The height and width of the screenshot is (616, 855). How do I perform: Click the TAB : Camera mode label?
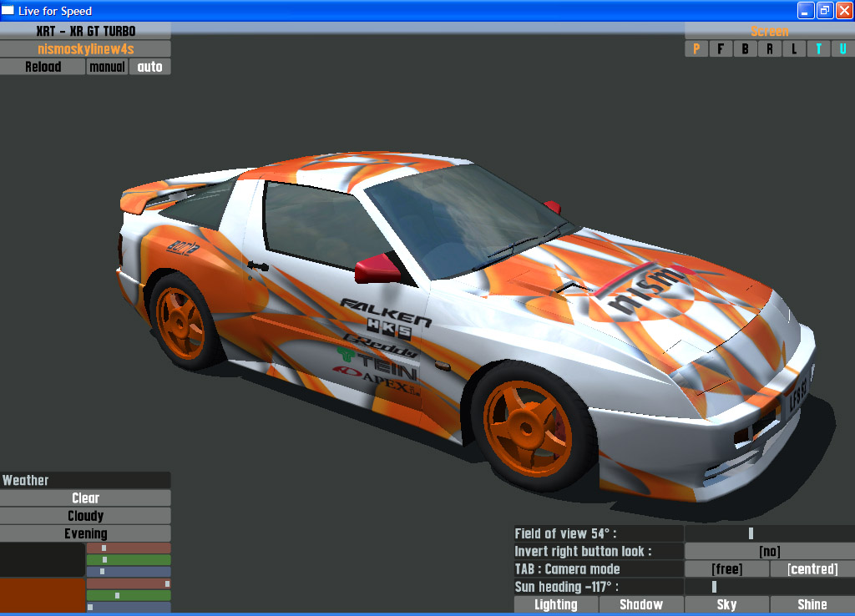tap(599, 569)
